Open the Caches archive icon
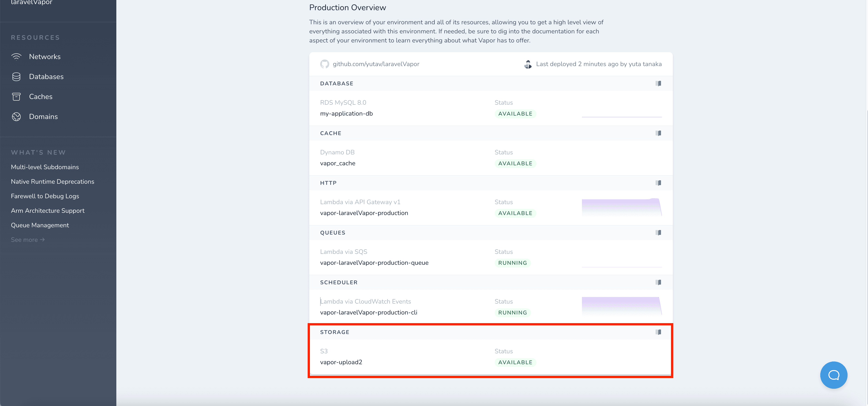 click(16, 97)
